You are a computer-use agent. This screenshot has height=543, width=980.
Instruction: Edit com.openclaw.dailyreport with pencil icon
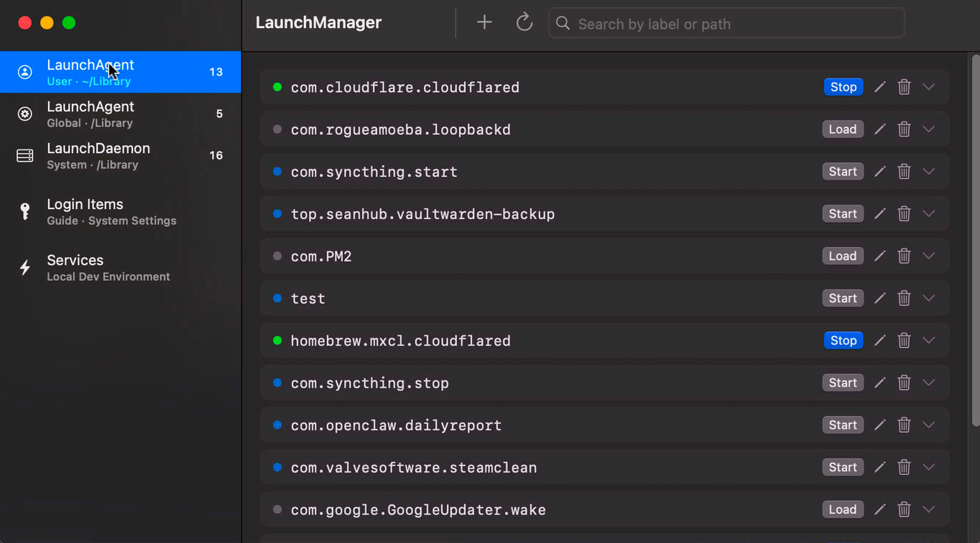879,425
